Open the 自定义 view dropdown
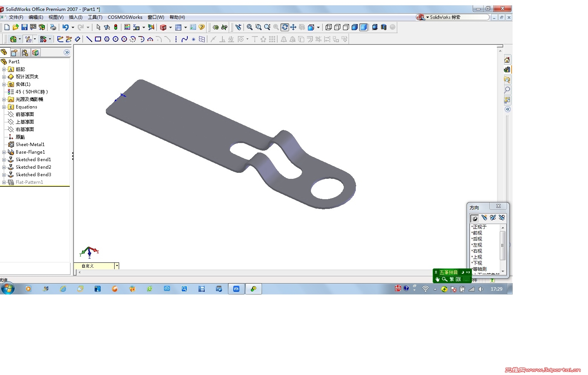 (x=117, y=266)
